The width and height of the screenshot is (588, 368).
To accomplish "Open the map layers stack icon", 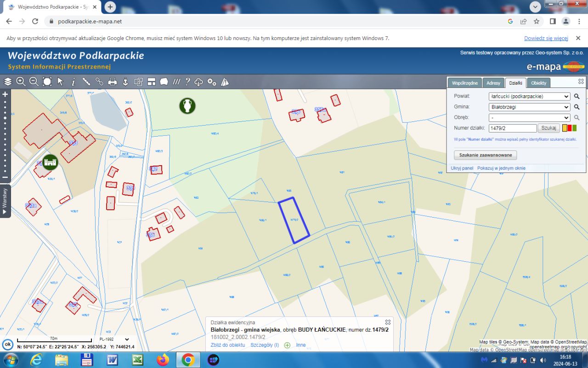I will (8, 82).
